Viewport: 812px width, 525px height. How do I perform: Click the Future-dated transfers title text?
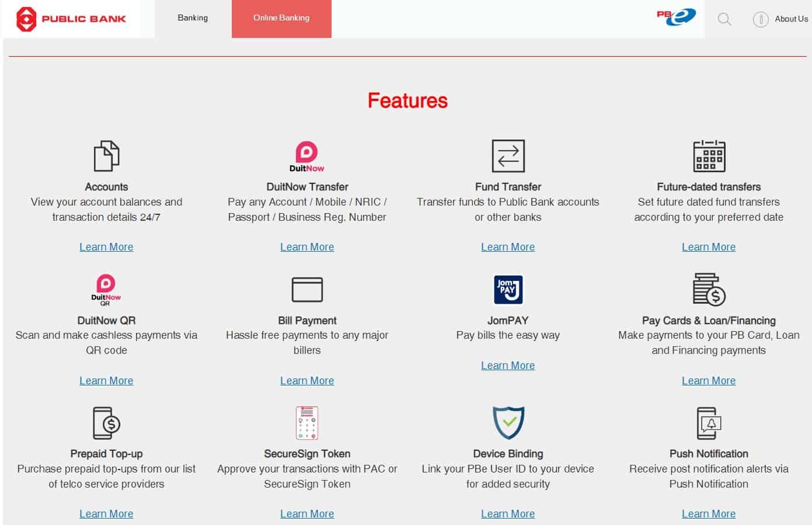[709, 187]
